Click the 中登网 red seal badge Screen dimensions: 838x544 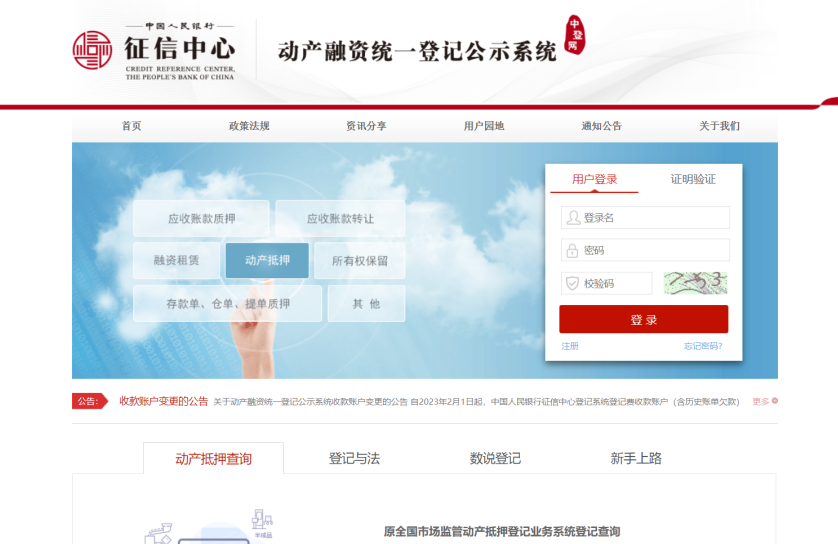pos(575,35)
